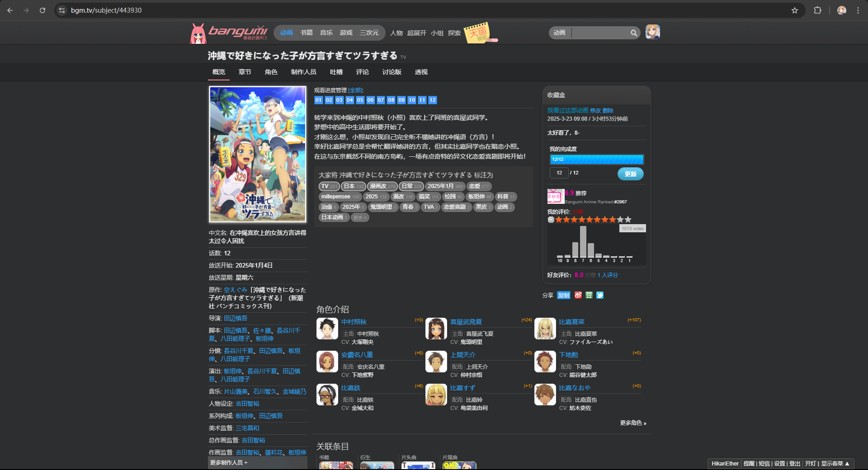The image size is (868, 470).
Task: Click 比嘉すず character avatar
Action: [436, 395]
